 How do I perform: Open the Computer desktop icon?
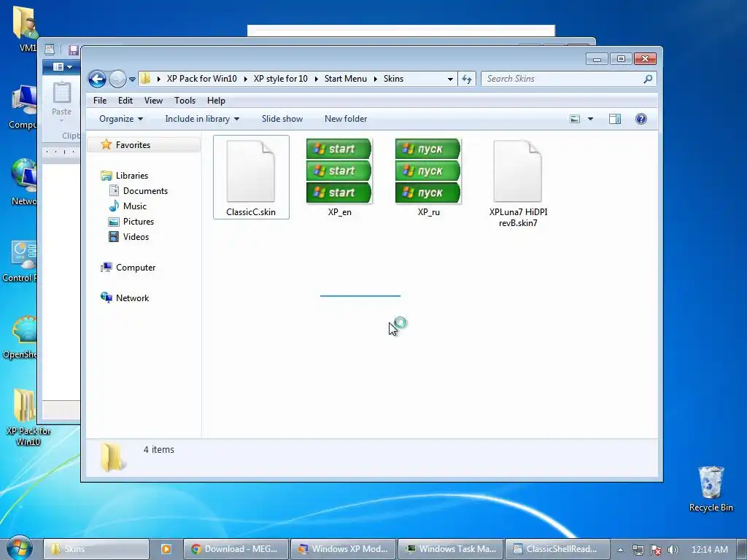point(22,106)
